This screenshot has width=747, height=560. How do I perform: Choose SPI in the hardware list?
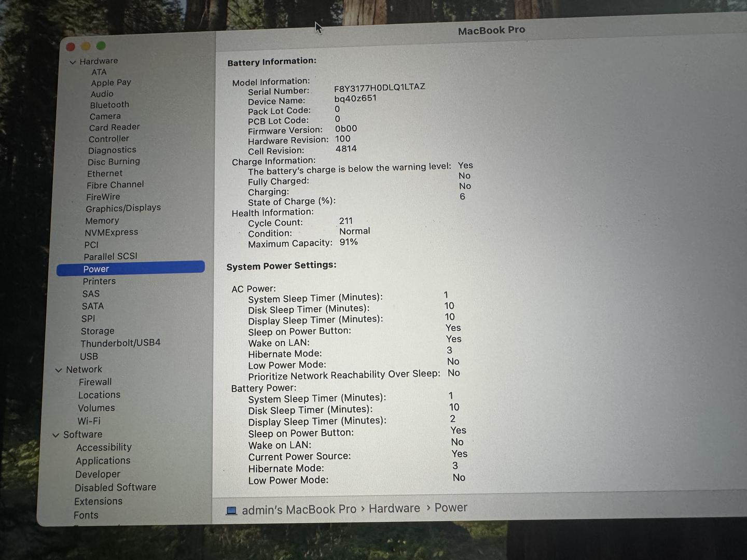pyautogui.click(x=88, y=319)
